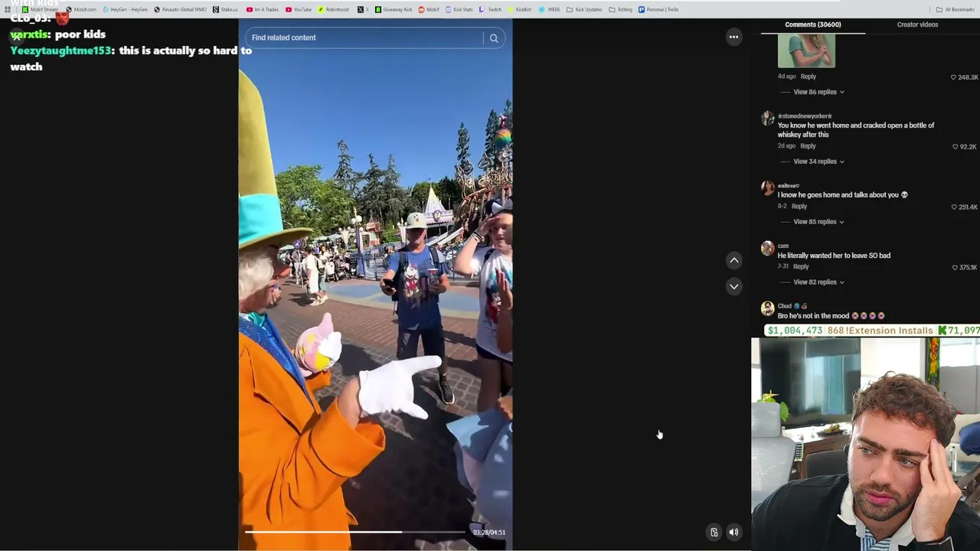This screenshot has width=980, height=551.
Task: Open the X bookmark
Action: pos(363,9)
